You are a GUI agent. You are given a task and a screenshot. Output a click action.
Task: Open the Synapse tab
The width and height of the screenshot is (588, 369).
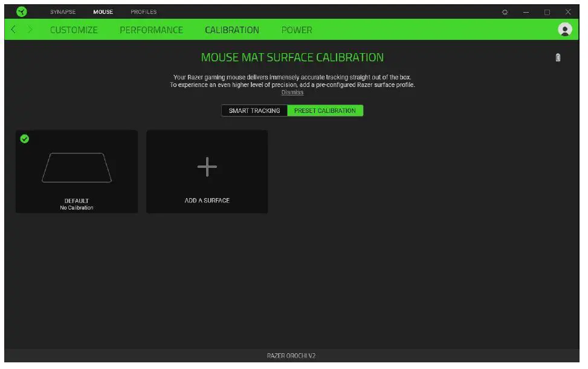click(x=63, y=12)
